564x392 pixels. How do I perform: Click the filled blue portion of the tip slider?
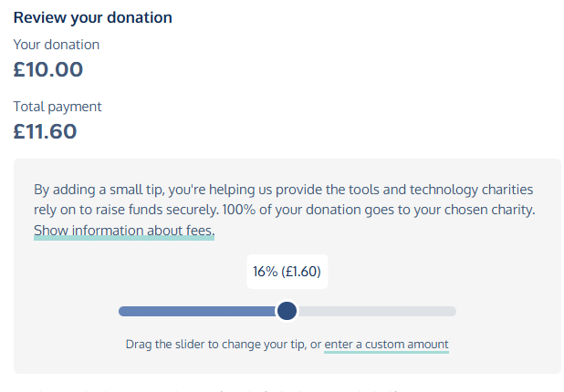(x=196, y=312)
